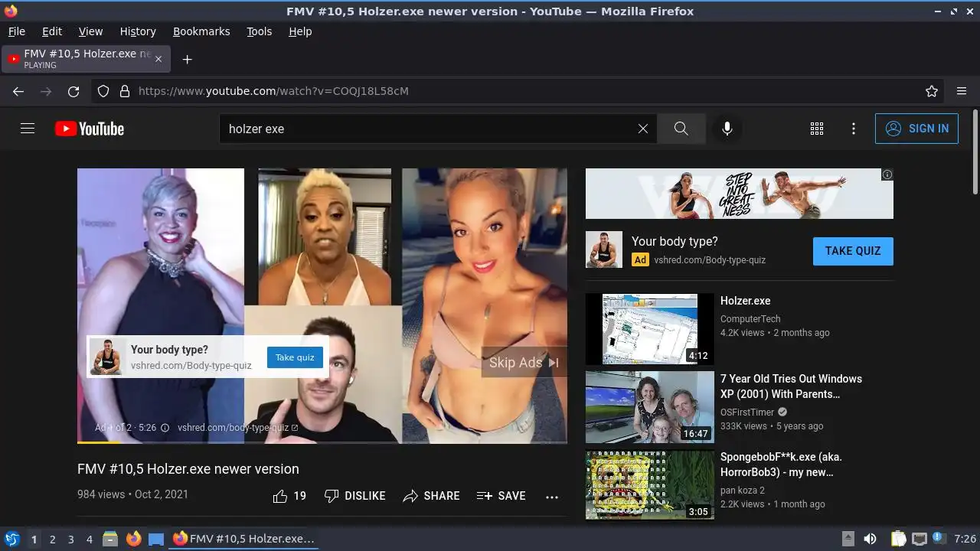Click the vshred advertiser avatar in sidebar
The image size is (980, 551).
(x=604, y=249)
